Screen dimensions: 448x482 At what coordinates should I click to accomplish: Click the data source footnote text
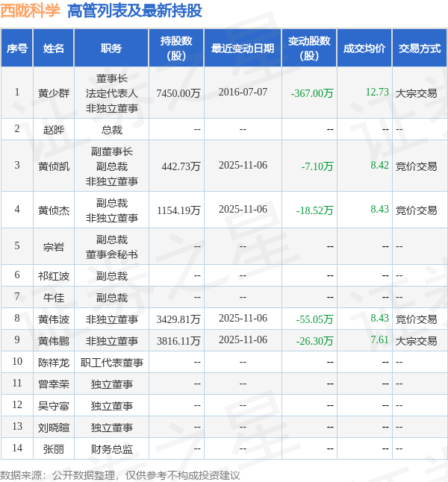(119, 475)
